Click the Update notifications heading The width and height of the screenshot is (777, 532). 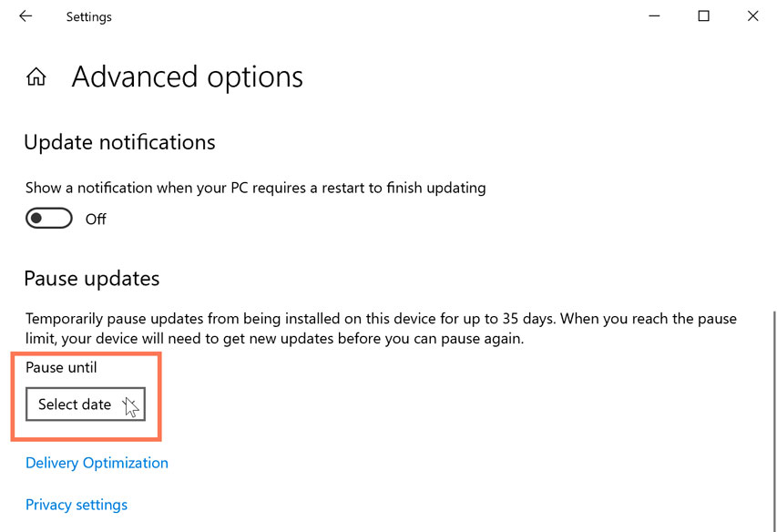point(119,142)
